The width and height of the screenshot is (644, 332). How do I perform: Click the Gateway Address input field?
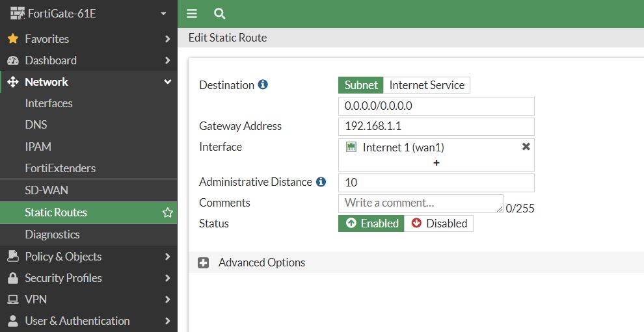pyautogui.click(x=436, y=127)
